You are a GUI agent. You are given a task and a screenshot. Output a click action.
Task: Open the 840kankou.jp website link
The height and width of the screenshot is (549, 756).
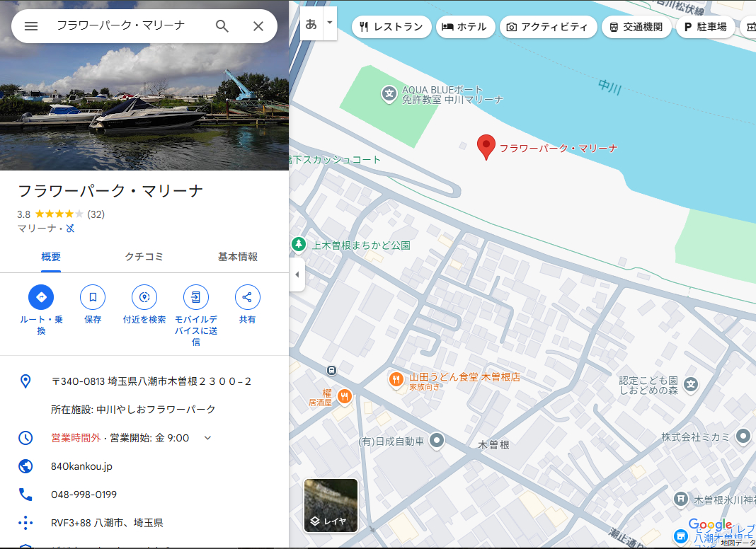pos(81,466)
